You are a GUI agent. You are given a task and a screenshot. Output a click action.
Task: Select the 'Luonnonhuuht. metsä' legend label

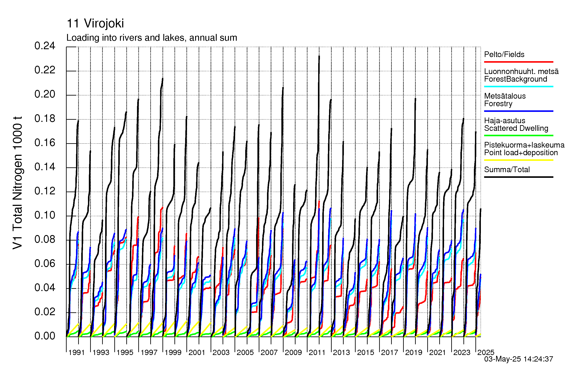pos(521,71)
